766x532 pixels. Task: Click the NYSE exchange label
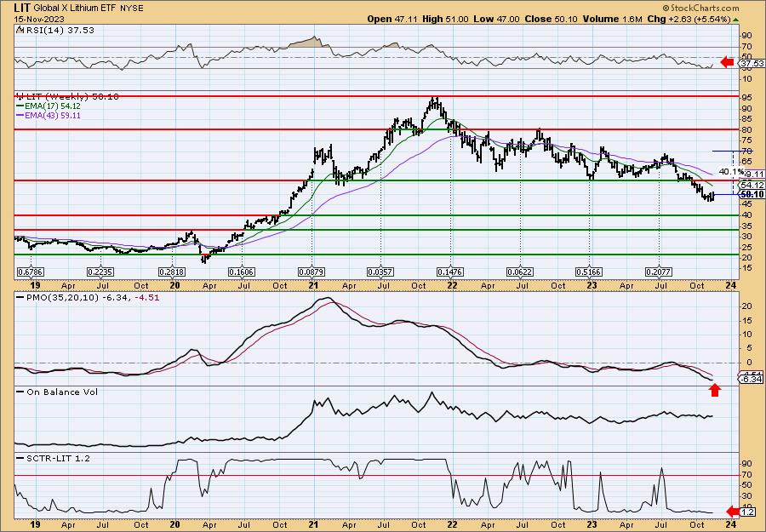[x=132, y=9]
